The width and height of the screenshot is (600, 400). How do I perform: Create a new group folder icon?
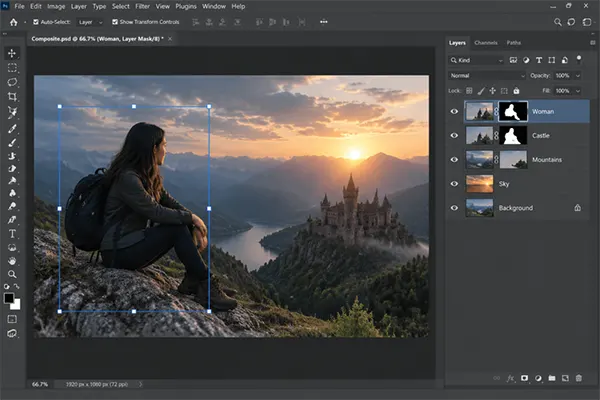click(x=552, y=378)
